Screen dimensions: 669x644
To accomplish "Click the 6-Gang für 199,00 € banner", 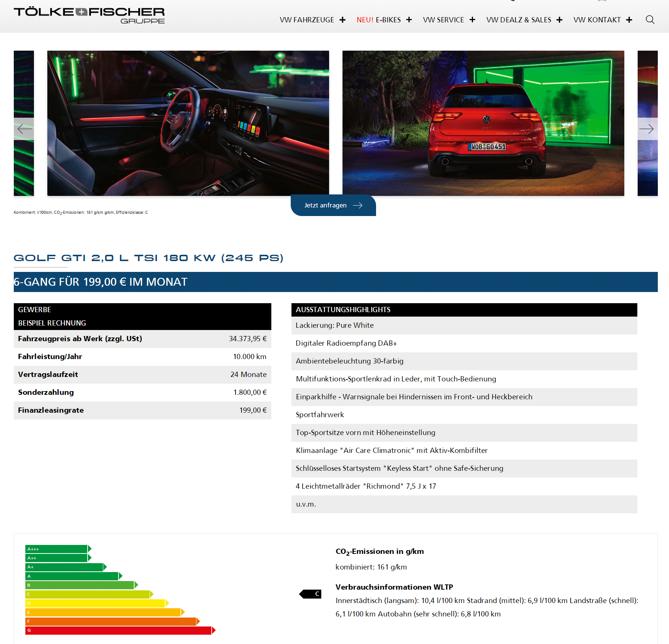I will click(336, 282).
